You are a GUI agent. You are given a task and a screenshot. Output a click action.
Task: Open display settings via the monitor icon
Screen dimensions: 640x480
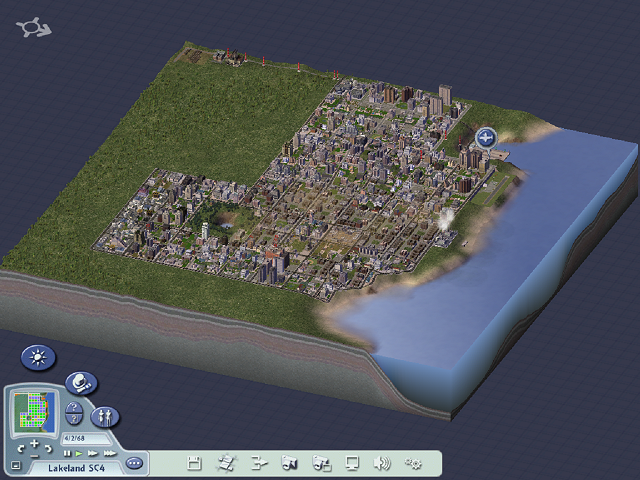[x=352, y=463]
